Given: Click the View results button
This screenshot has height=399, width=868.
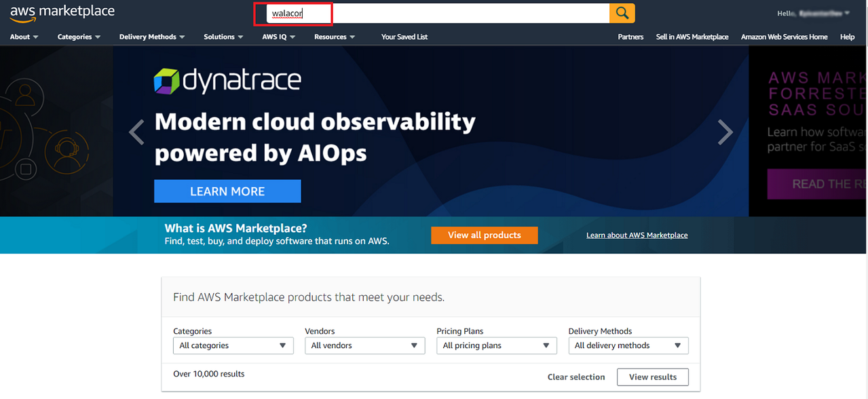Looking at the screenshot, I should pos(653,377).
